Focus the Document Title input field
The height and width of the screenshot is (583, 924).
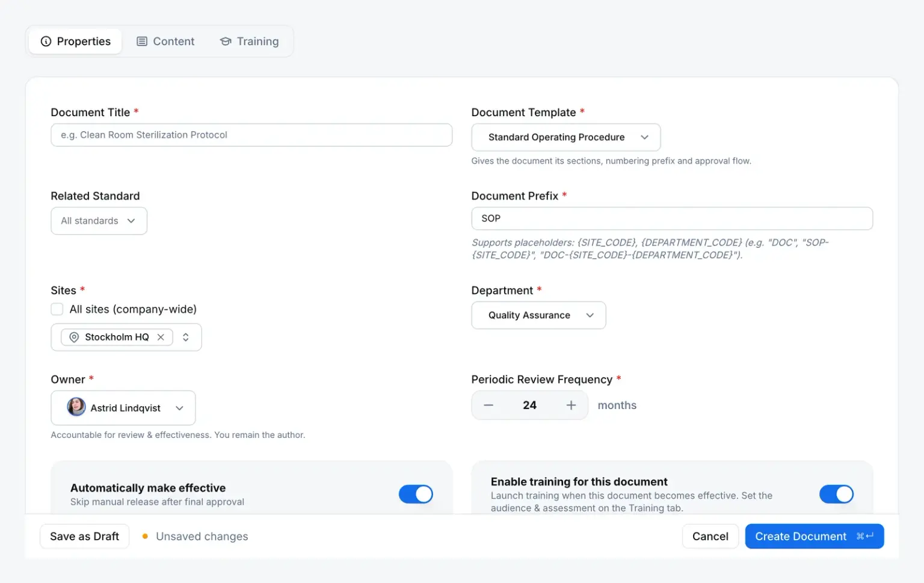point(251,135)
